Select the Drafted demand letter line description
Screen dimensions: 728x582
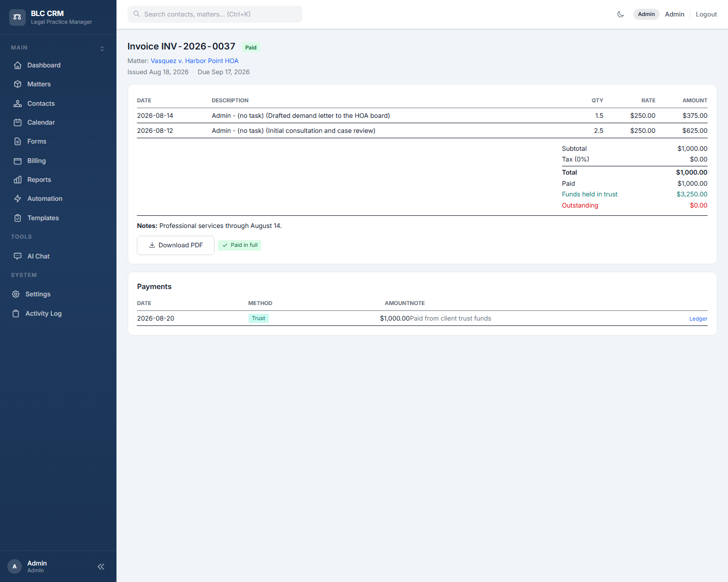pyautogui.click(x=301, y=115)
